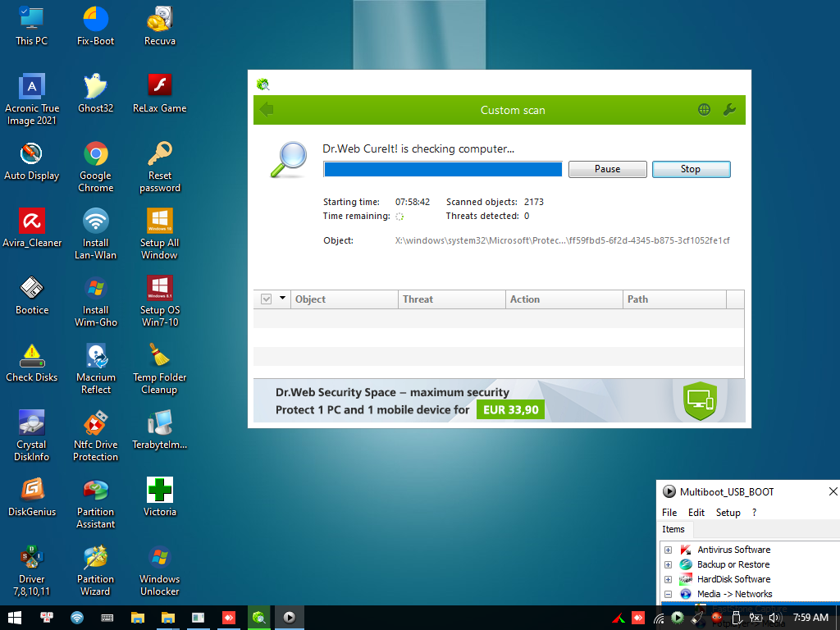Sort results by Threat column header
Screen dimensions: 840x630
pos(452,299)
